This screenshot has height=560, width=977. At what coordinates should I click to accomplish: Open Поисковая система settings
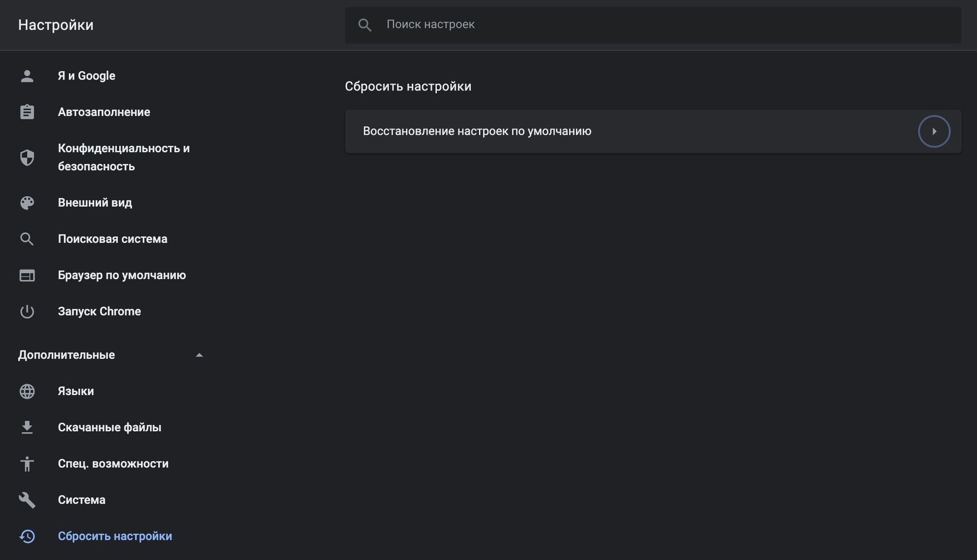(x=112, y=239)
